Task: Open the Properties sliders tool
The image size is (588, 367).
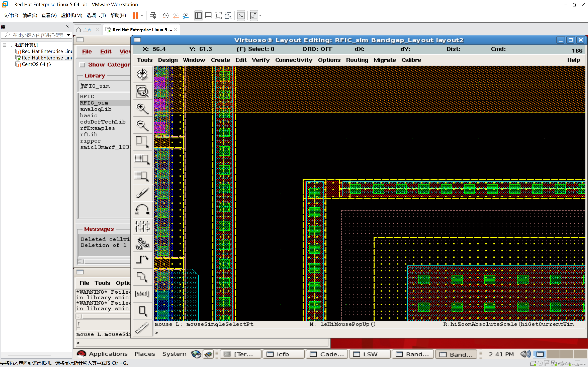Action: 142,226
